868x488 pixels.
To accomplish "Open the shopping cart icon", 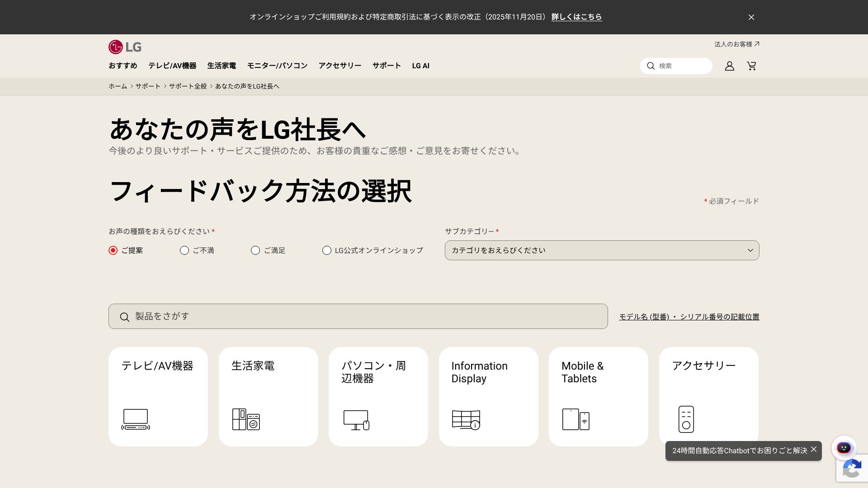I will click(x=751, y=66).
